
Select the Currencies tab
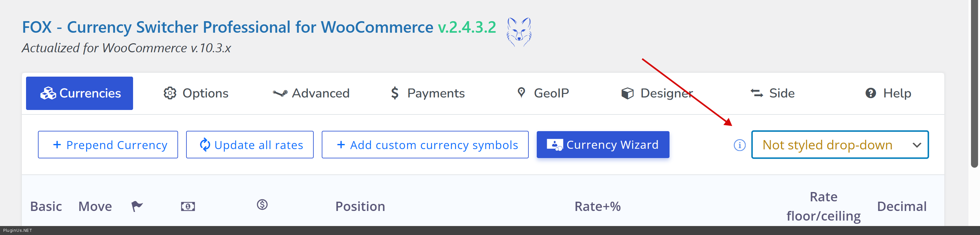click(x=79, y=93)
